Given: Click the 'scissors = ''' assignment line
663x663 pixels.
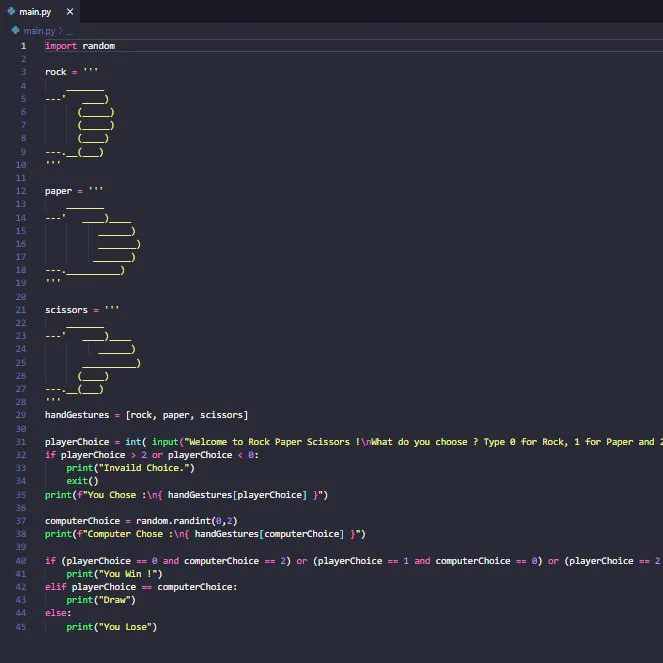Looking at the screenshot, I should pyautogui.click(x=82, y=310).
